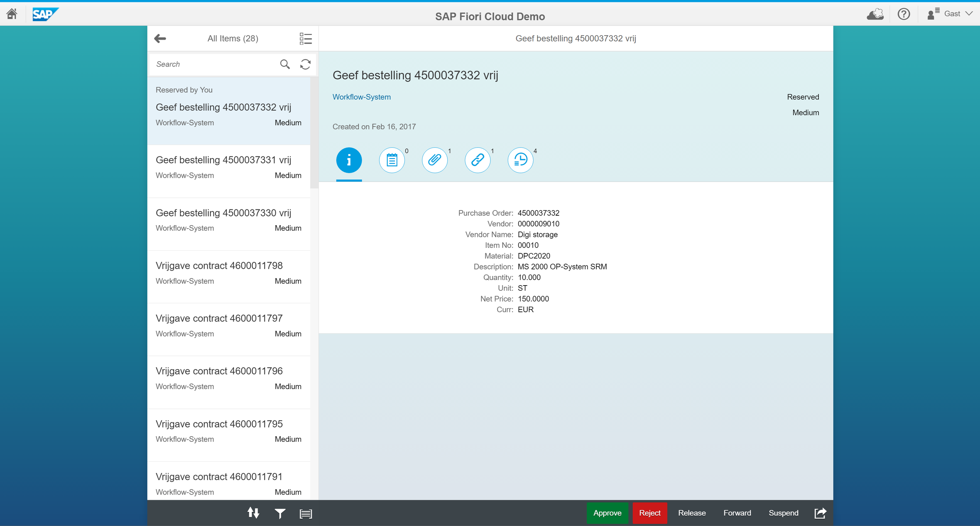Screen dimensions: 980x526
Task: Refresh the items list
Action: click(305, 64)
